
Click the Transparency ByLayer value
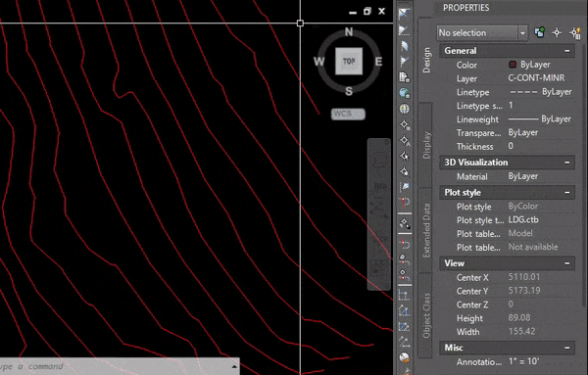pos(523,132)
